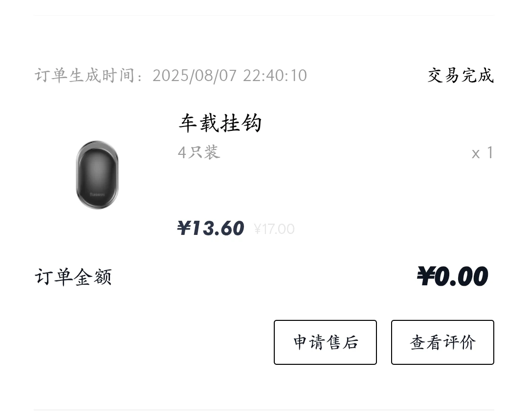Viewport: 528px width, 420px height.
Task: Click the 申请售后 button
Action: 325,342
